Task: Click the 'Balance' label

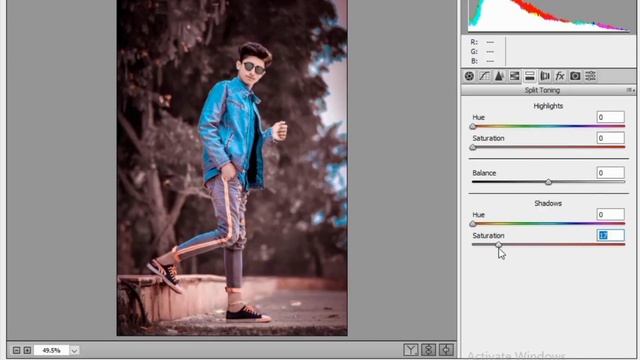Action: point(484,173)
